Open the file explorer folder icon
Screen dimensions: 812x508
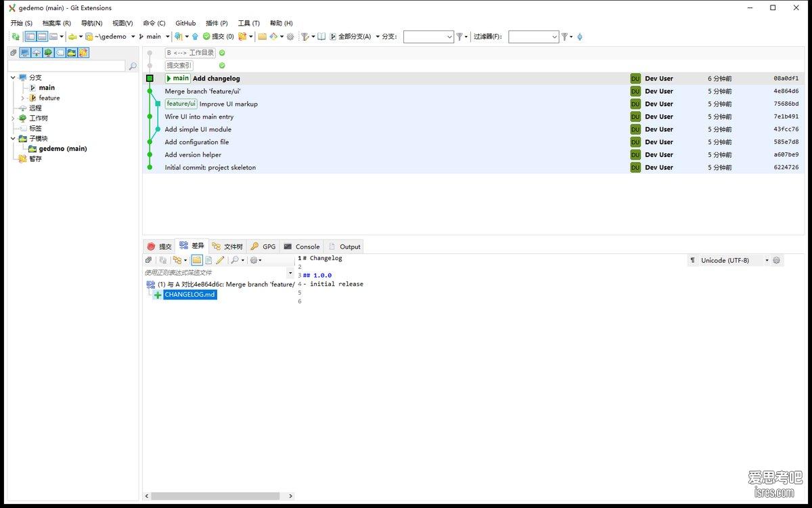[262, 37]
